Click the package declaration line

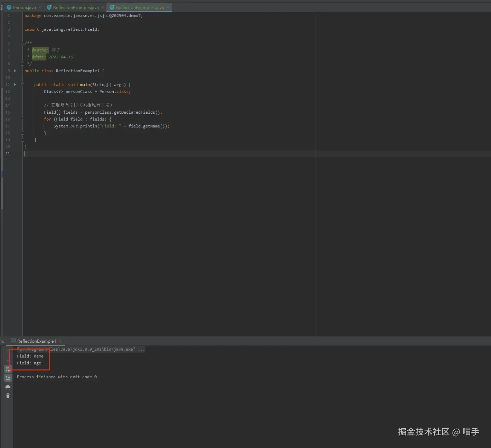click(84, 16)
